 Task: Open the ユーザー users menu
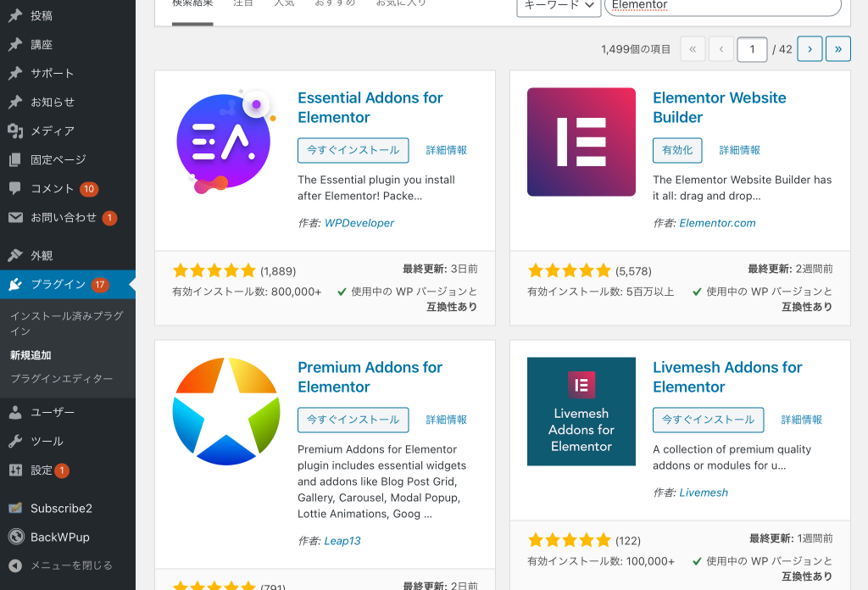pyautogui.click(x=53, y=412)
